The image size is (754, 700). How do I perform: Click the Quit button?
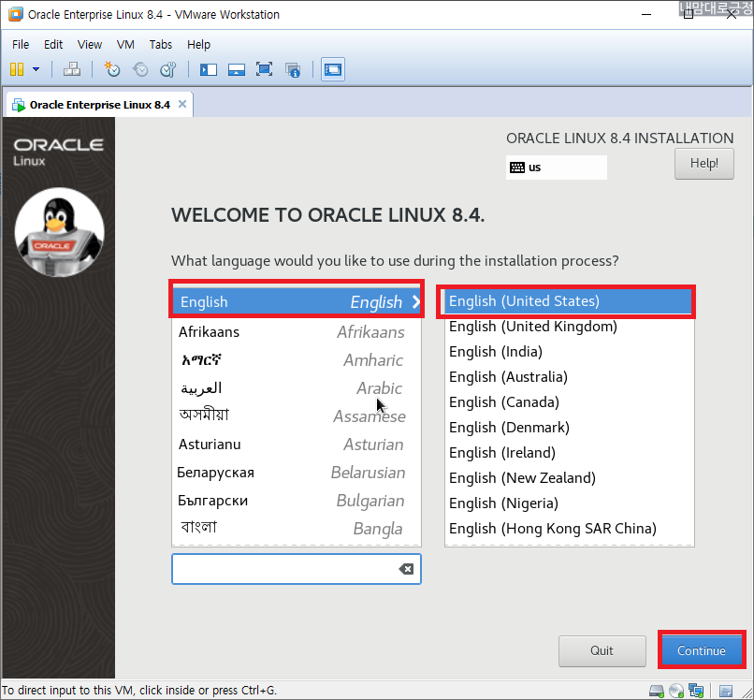(602, 651)
